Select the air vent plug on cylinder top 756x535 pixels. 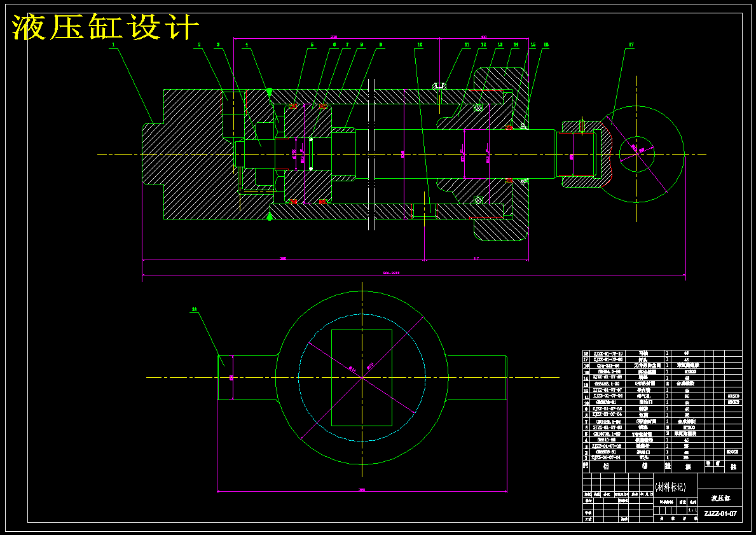pos(439,87)
